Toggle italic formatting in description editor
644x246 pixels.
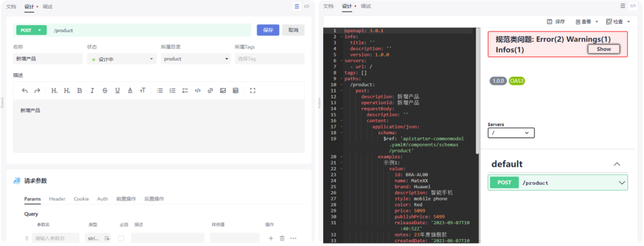pyautogui.click(x=92, y=91)
